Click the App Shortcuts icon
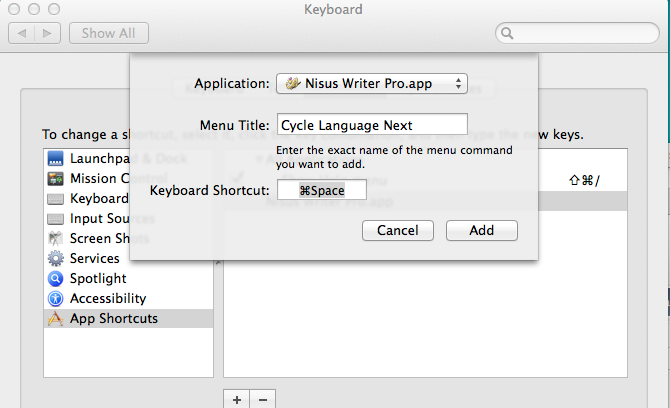670x408 pixels. (56, 319)
